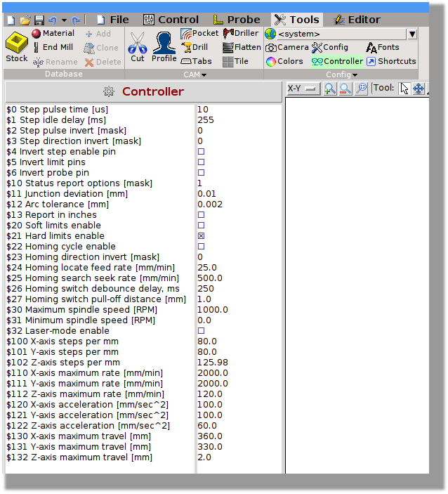Viewport: 448px width, 494px height.
Task: Select the Material database entry
Action: tap(53, 33)
